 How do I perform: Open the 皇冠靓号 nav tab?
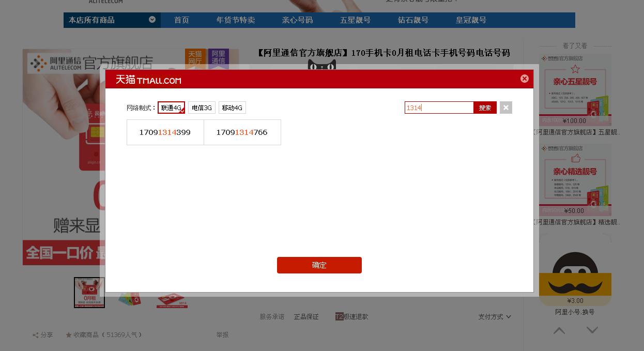(x=471, y=20)
